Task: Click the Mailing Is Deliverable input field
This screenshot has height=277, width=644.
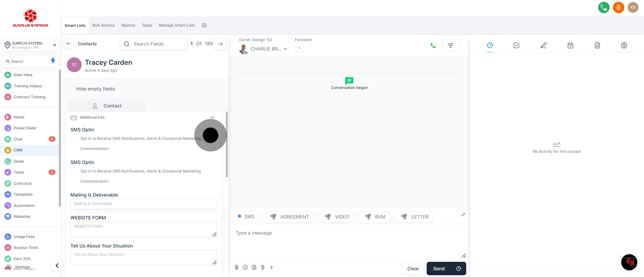Action: click(x=144, y=204)
